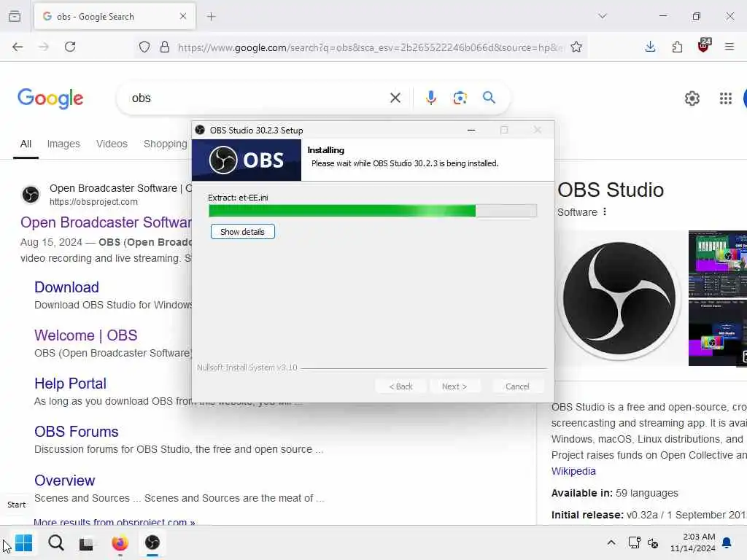747x560 pixels.
Task: Click the Firefox forward arrow
Action: (43, 47)
